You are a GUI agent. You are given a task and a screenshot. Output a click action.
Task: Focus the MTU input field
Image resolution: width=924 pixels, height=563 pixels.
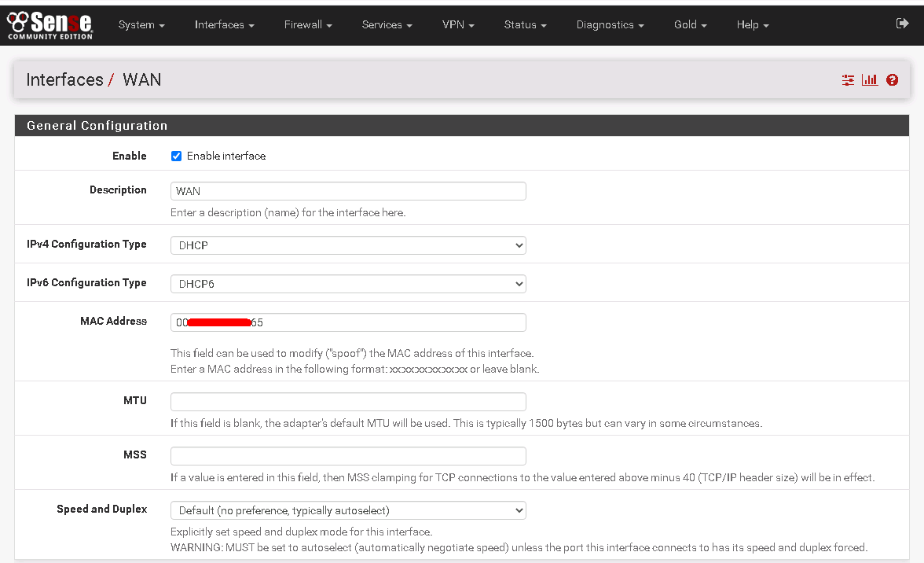[x=348, y=402]
